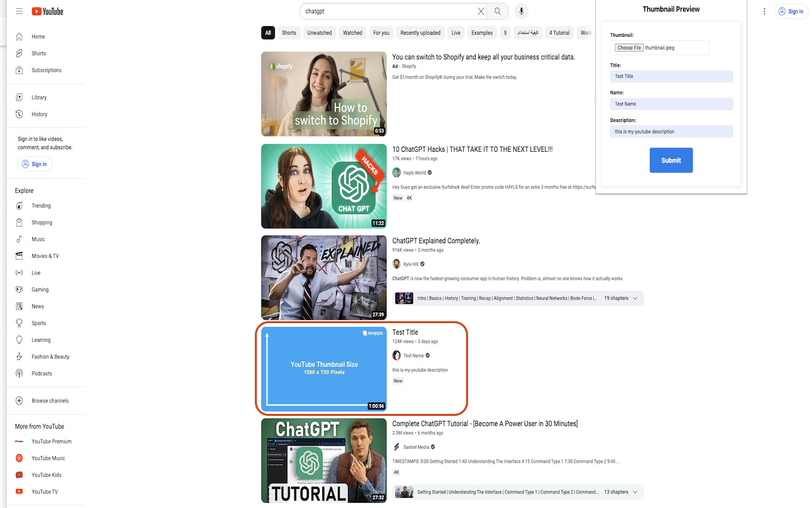
Task: Open the hamburger guide menu
Action: pyautogui.click(x=19, y=11)
